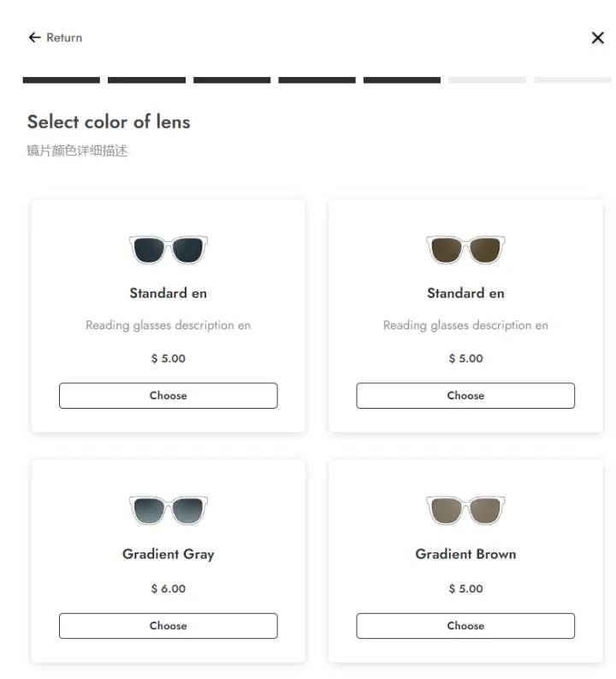Viewport: 616px width, 679px height.
Task: Choose the Gradient Gray lens
Action: (169, 626)
